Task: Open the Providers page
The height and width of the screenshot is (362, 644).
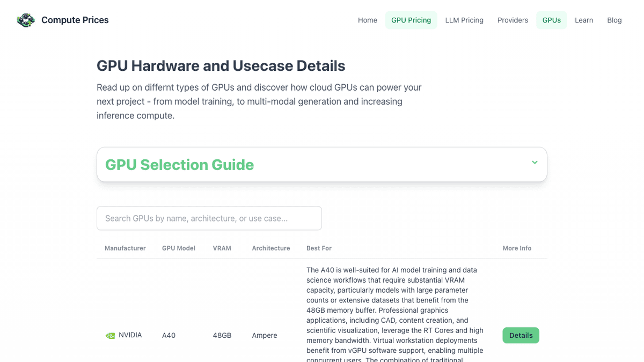Action: tap(513, 20)
